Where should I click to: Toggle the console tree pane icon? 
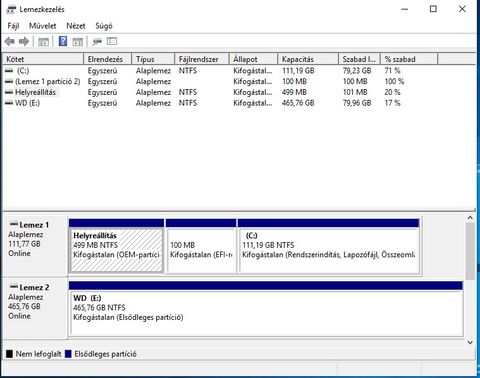43,42
